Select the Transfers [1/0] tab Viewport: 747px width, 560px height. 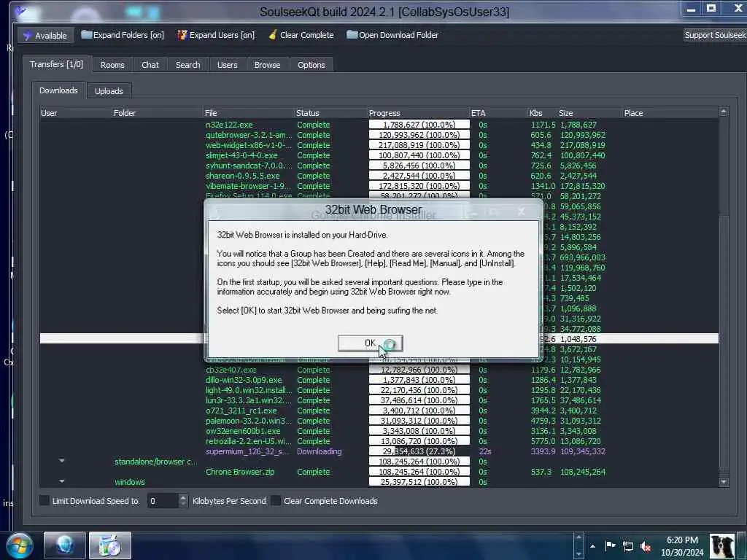point(56,64)
